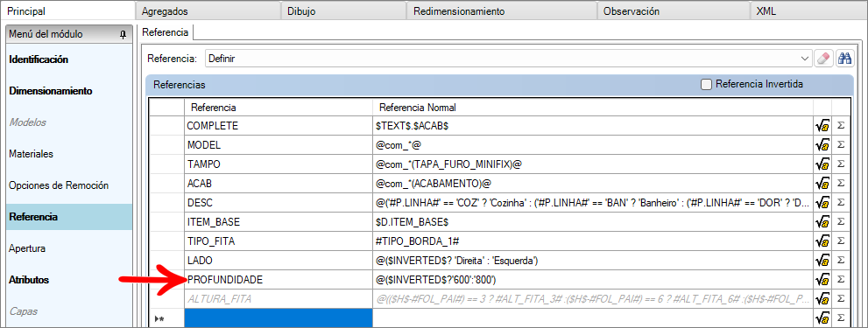Image resolution: width=868 pixels, height=328 pixels.
Task: Click the sigma icon in ACAB row
Action: pyautogui.click(x=840, y=184)
